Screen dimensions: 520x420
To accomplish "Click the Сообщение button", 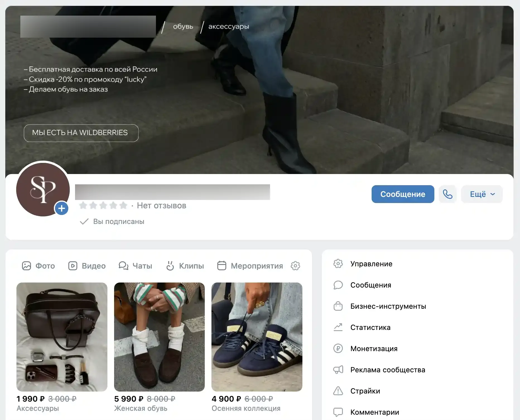I will point(403,194).
